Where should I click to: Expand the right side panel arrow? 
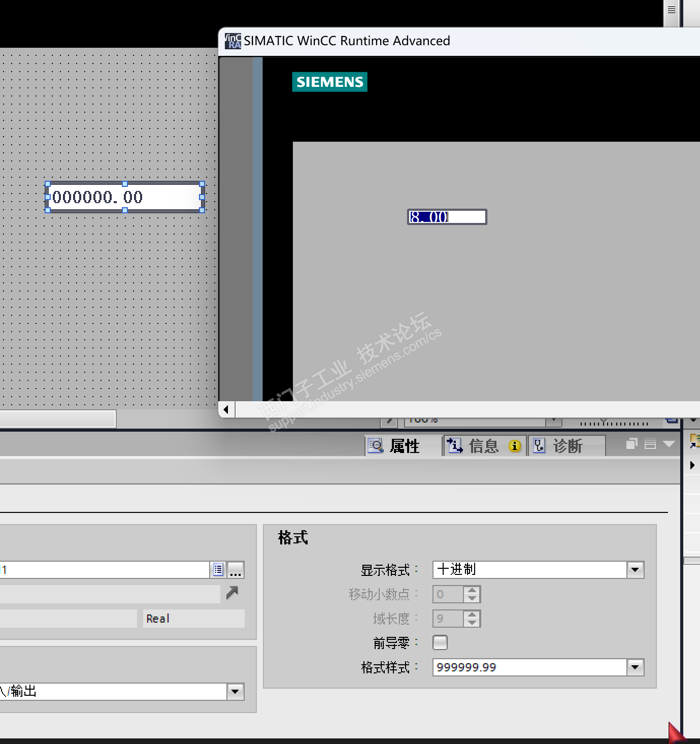coord(692,465)
